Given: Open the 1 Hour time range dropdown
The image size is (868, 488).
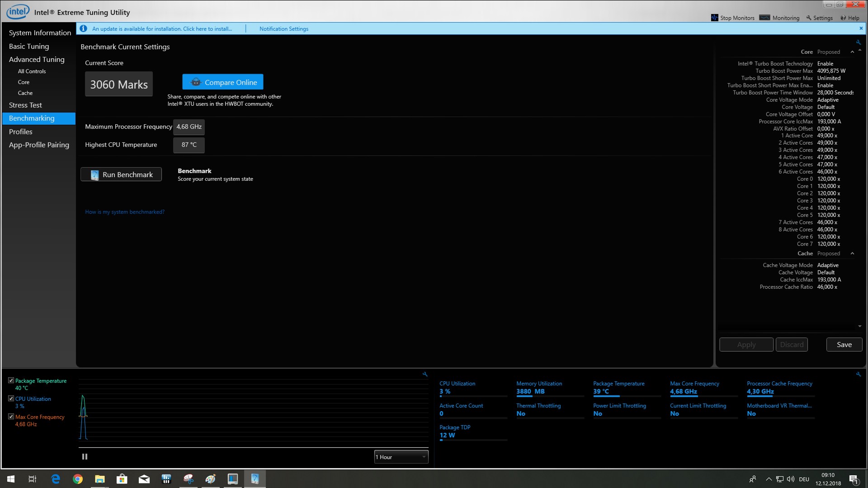Looking at the screenshot, I should [401, 457].
